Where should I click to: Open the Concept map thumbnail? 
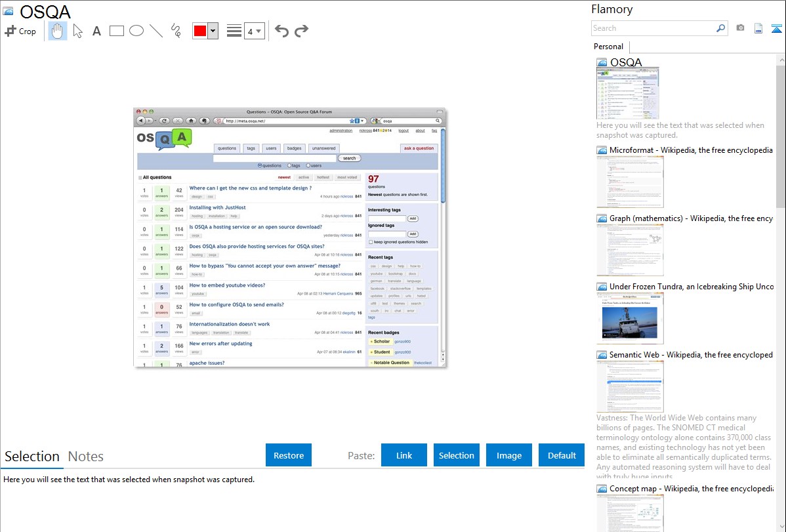tap(630, 513)
